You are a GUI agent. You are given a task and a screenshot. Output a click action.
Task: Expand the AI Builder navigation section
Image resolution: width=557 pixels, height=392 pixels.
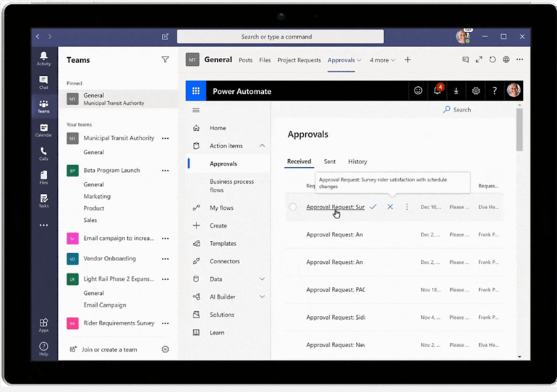262,297
